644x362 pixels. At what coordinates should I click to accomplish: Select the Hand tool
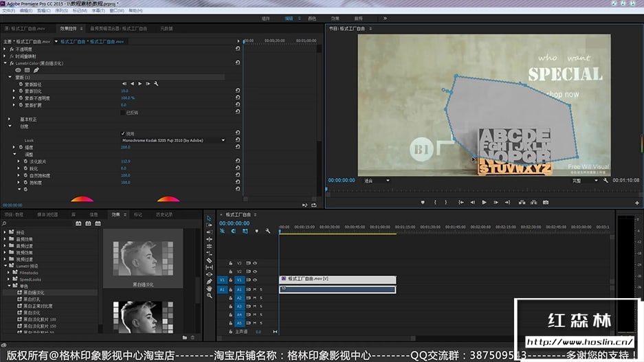click(x=209, y=289)
